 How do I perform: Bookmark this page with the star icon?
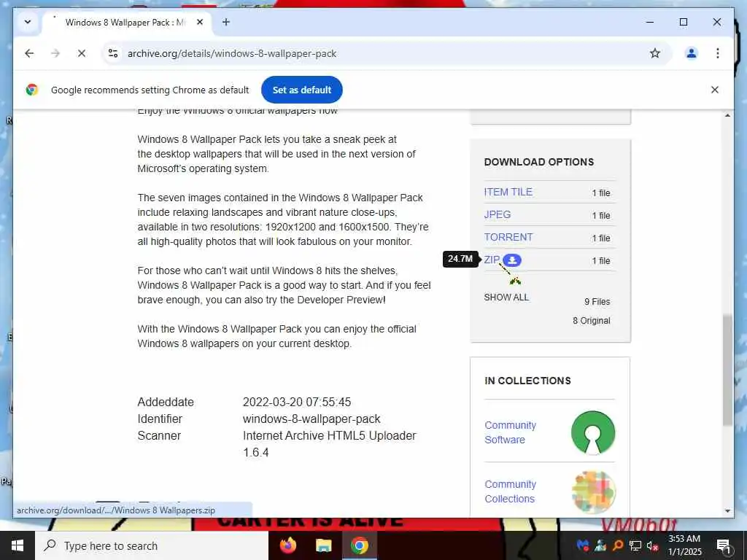[655, 53]
